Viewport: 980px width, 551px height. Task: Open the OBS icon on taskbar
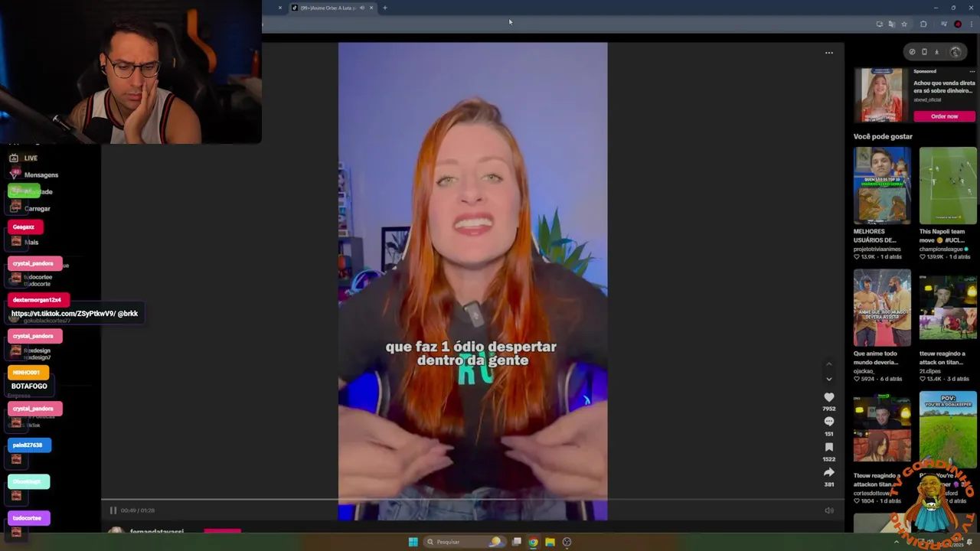567,542
